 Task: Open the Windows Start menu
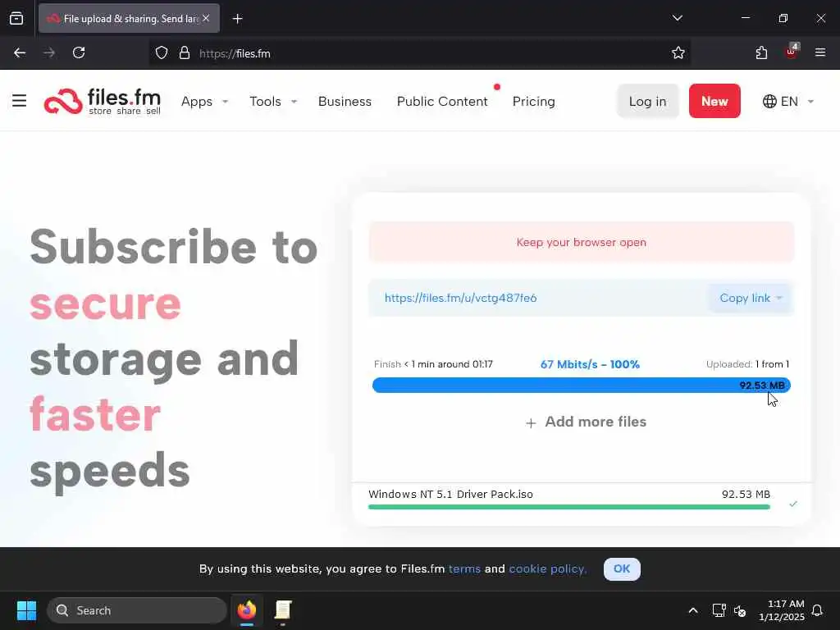click(x=26, y=610)
